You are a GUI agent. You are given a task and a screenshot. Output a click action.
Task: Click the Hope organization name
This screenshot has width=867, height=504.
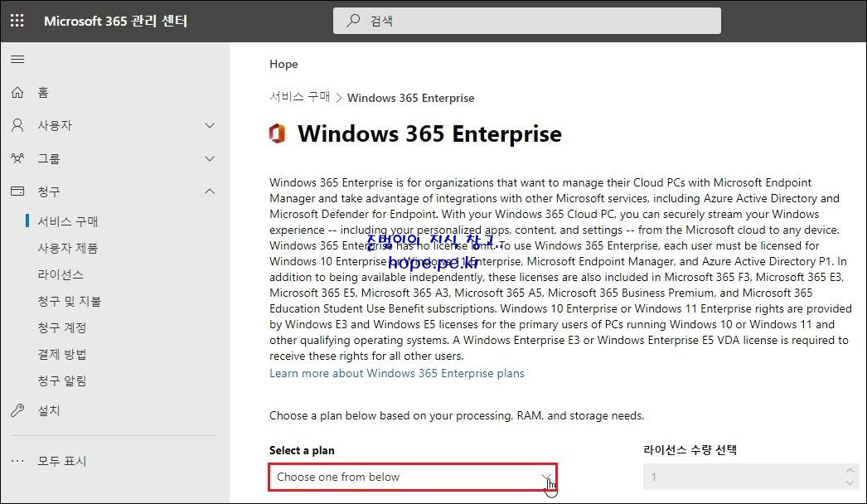(x=283, y=64)
